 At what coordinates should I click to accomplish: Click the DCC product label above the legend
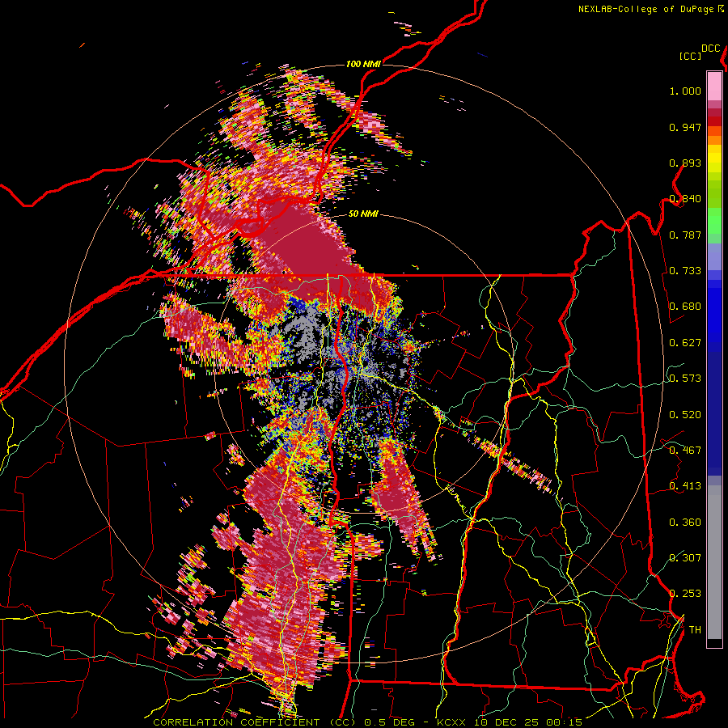pyautogui.click(x=711, y=49)
